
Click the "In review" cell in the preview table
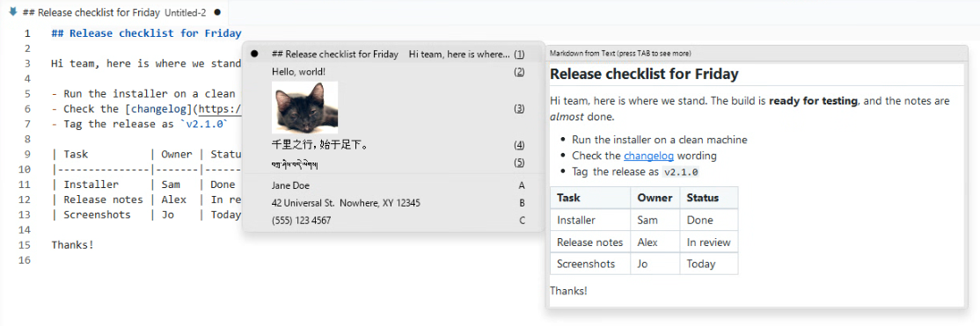pos(708,243)
